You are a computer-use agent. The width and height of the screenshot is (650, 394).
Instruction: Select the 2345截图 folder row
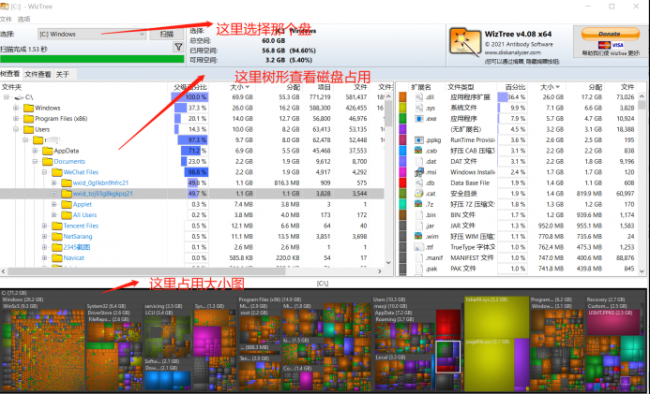pyautogui.click(x=192, y=247)
